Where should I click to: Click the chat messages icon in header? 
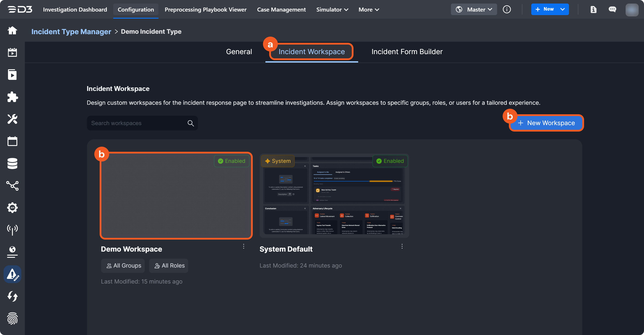tap(612, 10)
